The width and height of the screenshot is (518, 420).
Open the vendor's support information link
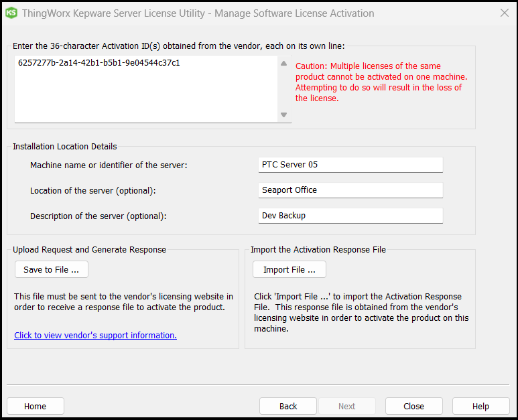click(95, 335)
